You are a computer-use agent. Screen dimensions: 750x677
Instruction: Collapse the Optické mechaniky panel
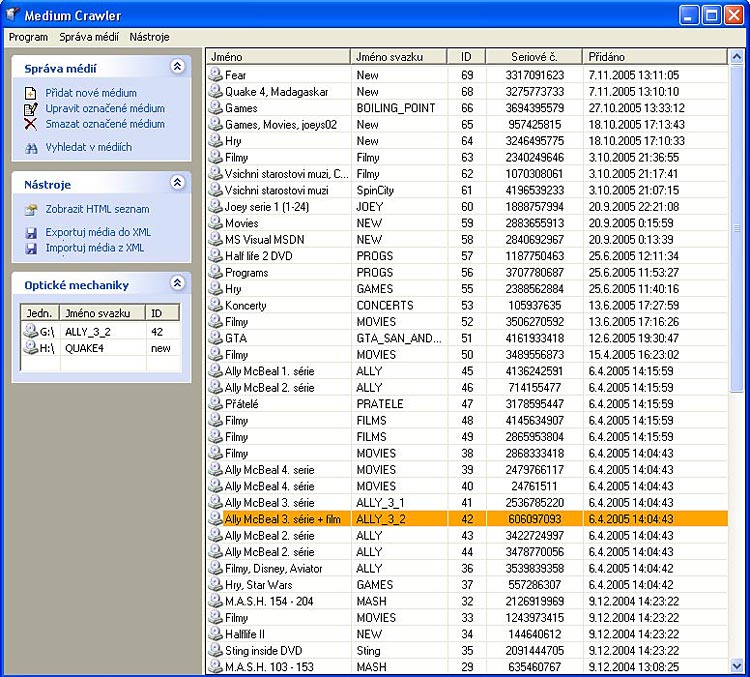pos(177,284)
